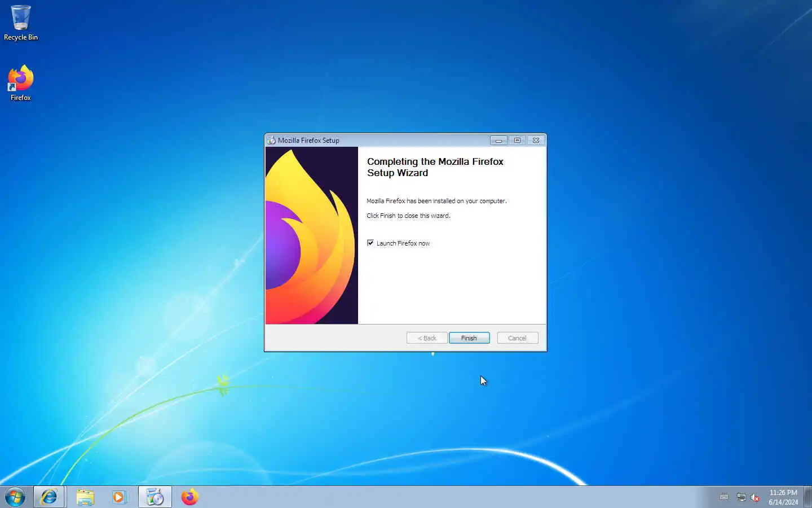This screenshot has width=812, height=508.
Task: Click the Cancel button in setup wizard
Action: 517,338
